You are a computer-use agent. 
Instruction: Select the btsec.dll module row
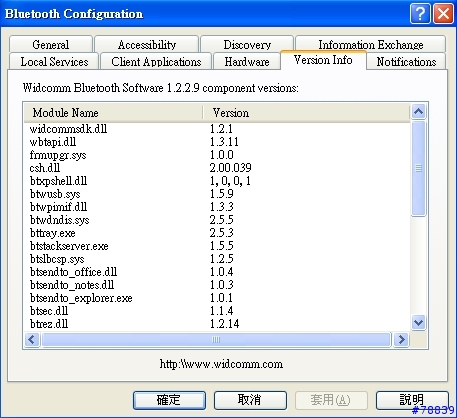click(x=217, y=311)
